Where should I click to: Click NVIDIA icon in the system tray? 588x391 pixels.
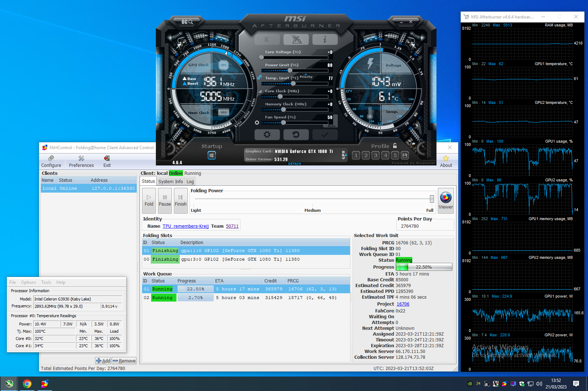469,384
